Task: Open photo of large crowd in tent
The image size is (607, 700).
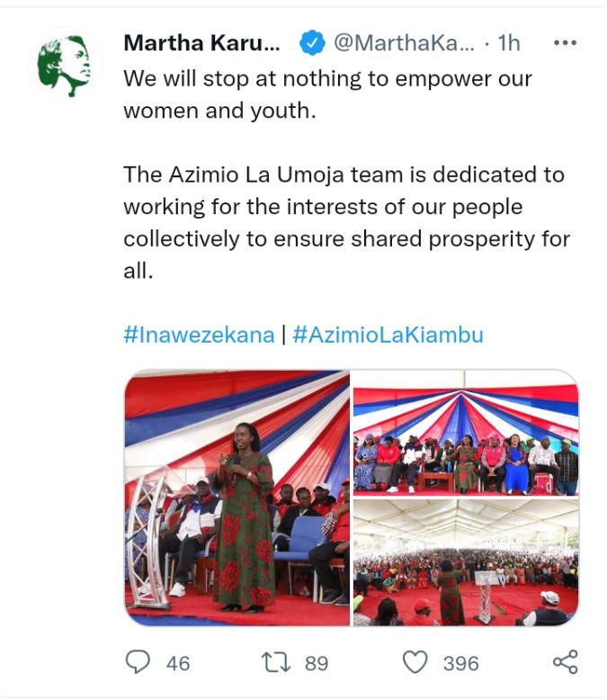Action: tap(466, 562)
